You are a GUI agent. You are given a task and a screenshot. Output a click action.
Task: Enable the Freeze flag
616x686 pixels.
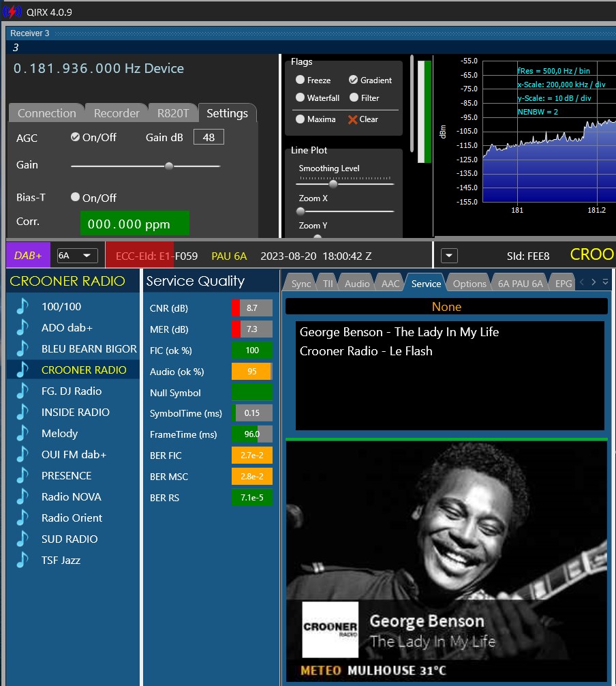click(300, 80)
